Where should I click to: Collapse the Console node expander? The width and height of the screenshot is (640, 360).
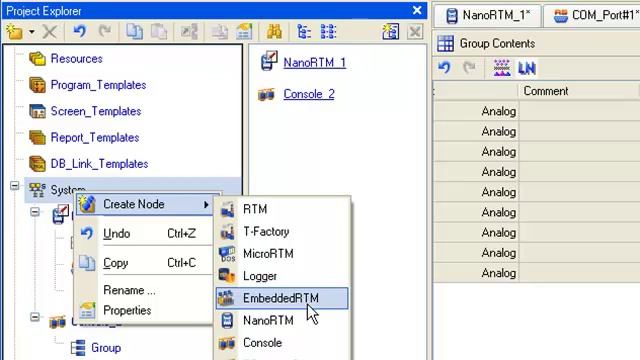pyautogui.click(x=35, y=317)
